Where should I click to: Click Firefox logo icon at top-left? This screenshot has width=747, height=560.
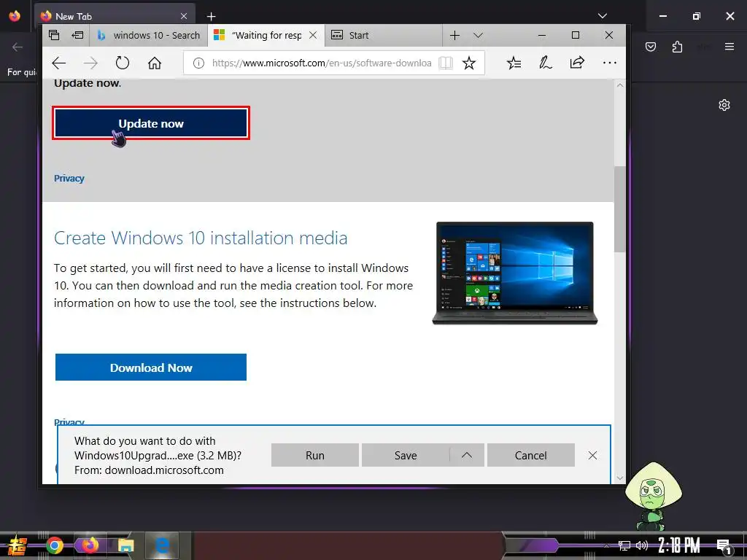coord(15,16)
